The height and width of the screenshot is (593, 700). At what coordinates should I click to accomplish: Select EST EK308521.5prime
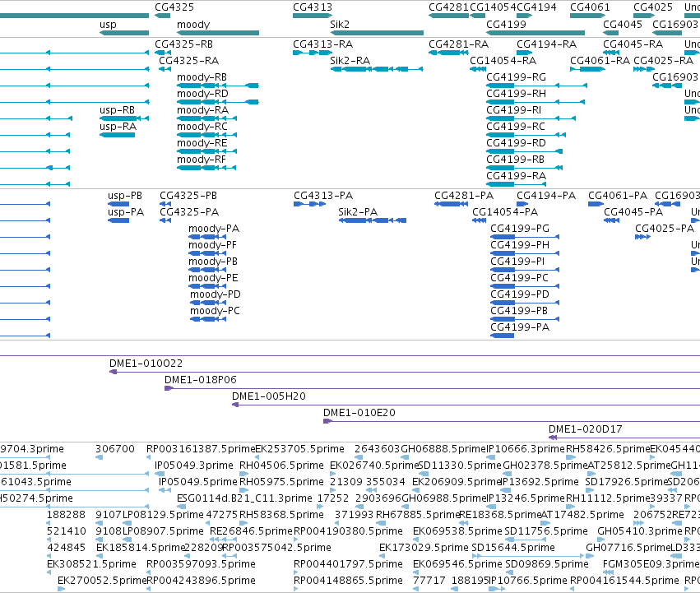pyautogui.click(x=91, y=564)
